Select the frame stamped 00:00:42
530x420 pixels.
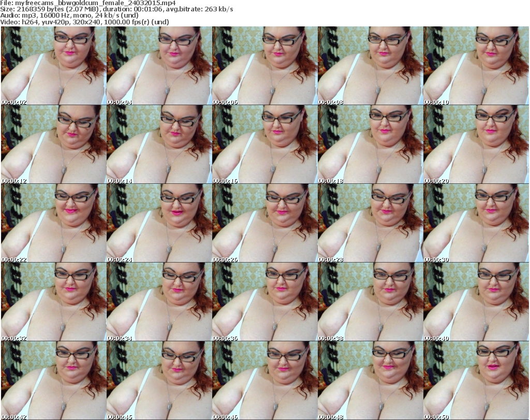(54, 381)
